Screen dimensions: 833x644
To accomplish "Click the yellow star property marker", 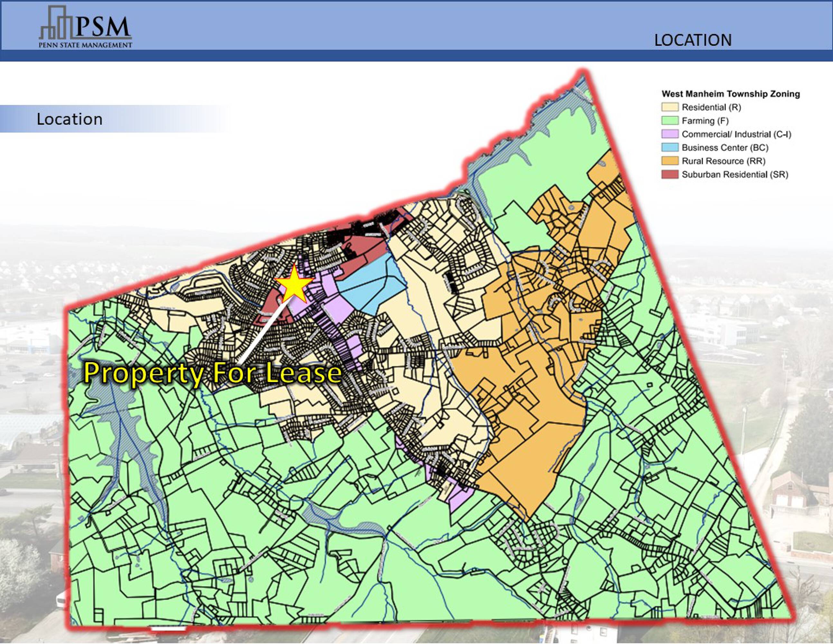I will point(295,284).
